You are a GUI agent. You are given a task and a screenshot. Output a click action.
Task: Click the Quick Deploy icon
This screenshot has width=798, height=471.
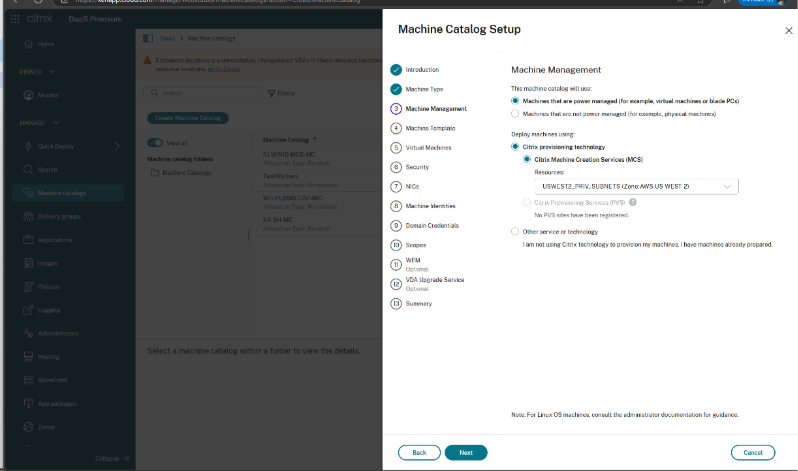coord(28,146)
